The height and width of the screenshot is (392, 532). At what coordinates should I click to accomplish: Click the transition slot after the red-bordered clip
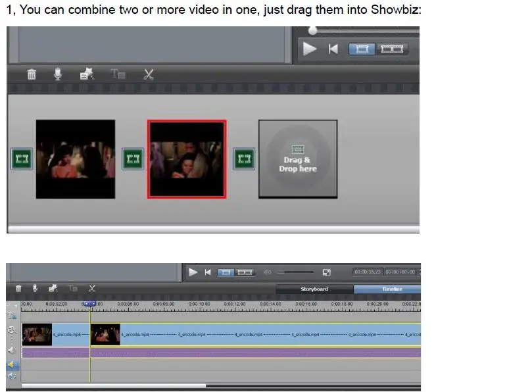[x=244, y=159]
